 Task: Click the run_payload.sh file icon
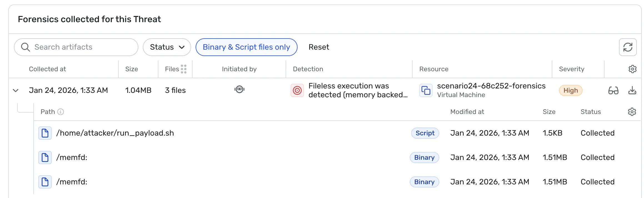click(45, 133)
